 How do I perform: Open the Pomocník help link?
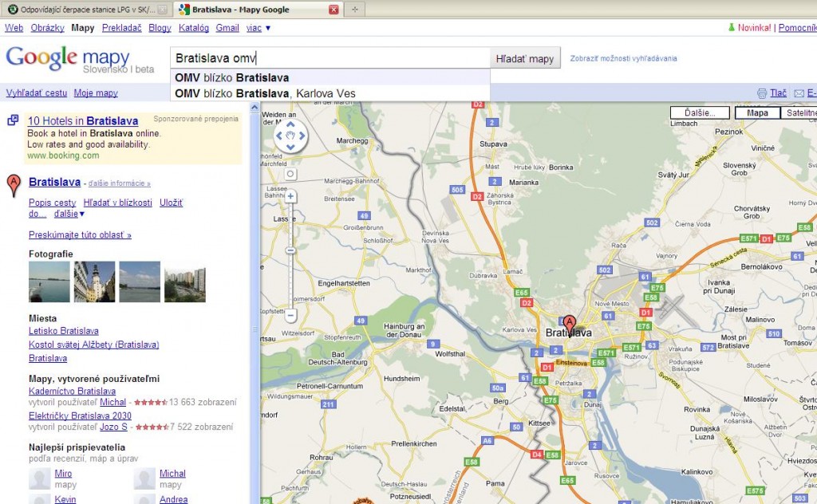(x=798, y=28)
